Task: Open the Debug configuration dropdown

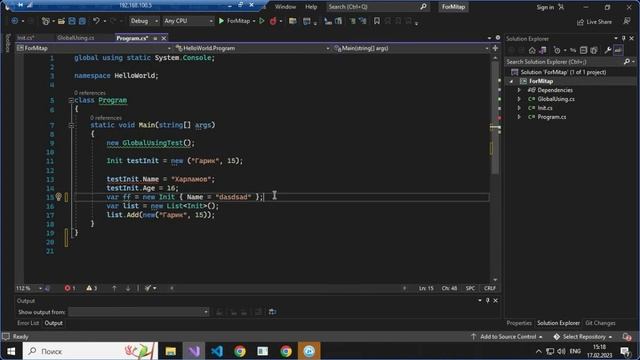Action: (x=144, y=21)
